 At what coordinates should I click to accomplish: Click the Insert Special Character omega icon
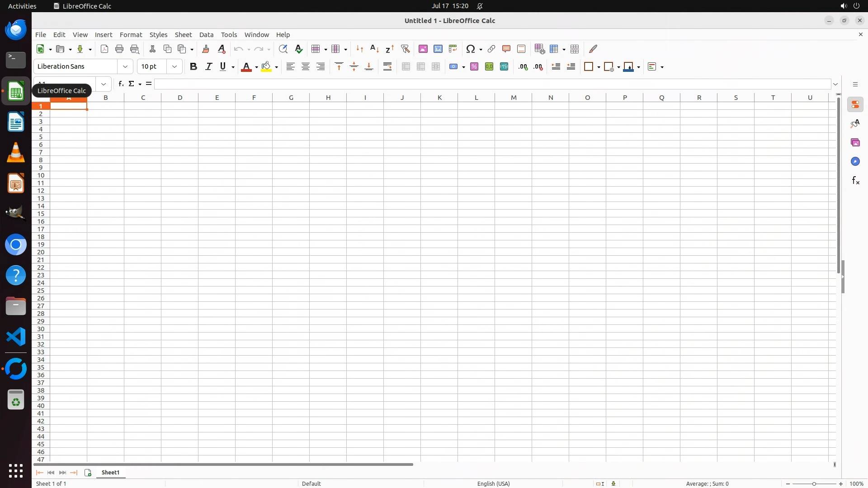point(471,49)
